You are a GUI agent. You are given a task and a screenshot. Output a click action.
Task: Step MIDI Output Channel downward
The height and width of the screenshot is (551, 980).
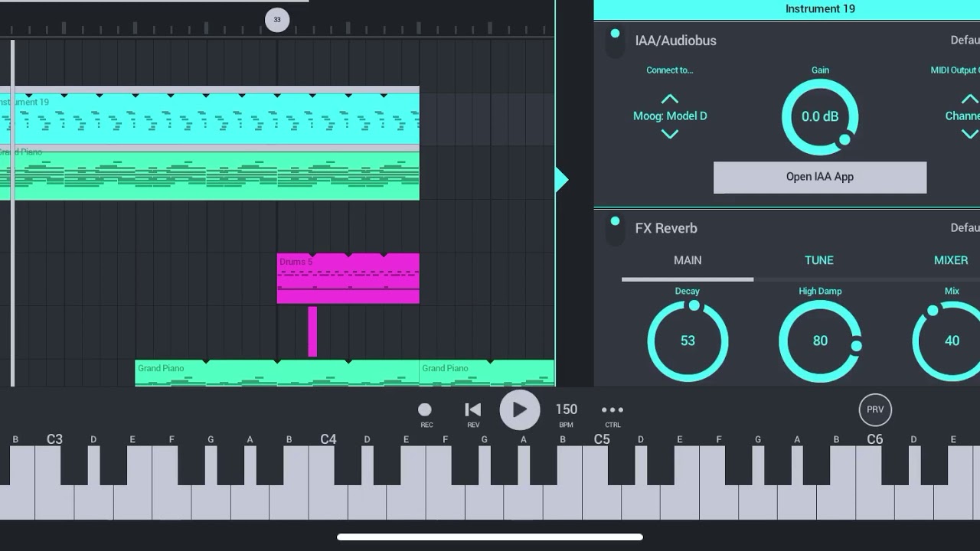[x=969, y=134]
